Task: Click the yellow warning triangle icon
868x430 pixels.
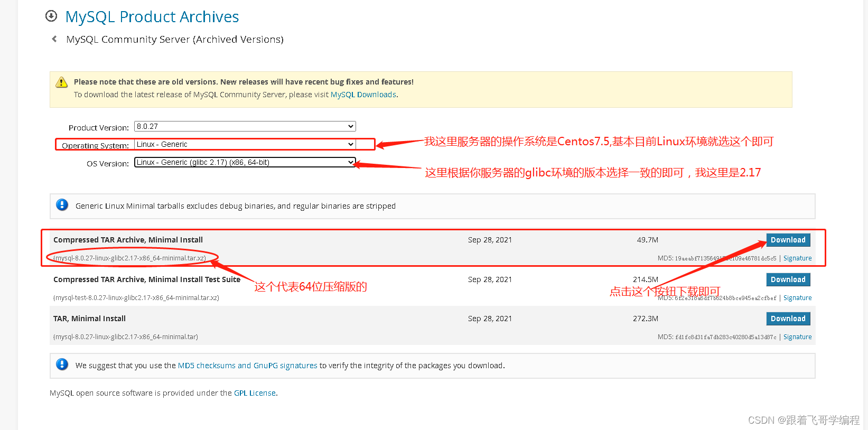Action: 62,82
